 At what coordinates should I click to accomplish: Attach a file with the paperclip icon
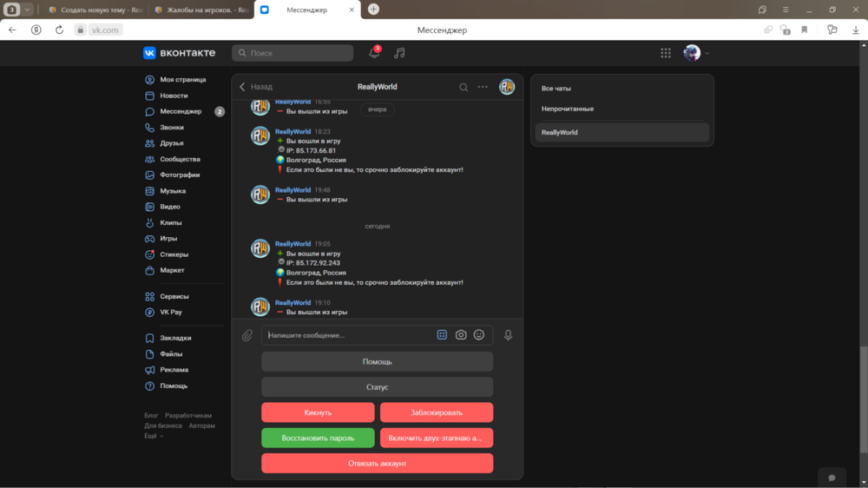pyautogui.click(x=247, y=335)
